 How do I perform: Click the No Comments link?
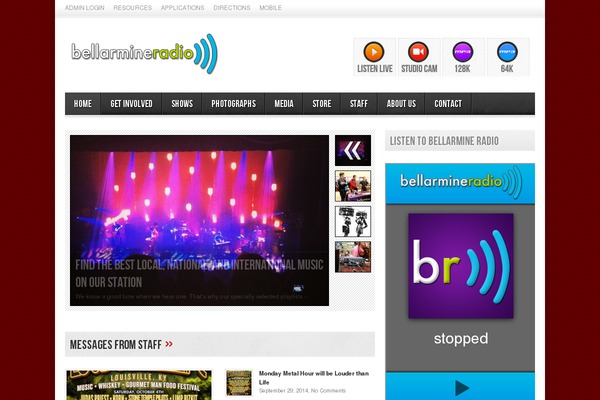328,390
